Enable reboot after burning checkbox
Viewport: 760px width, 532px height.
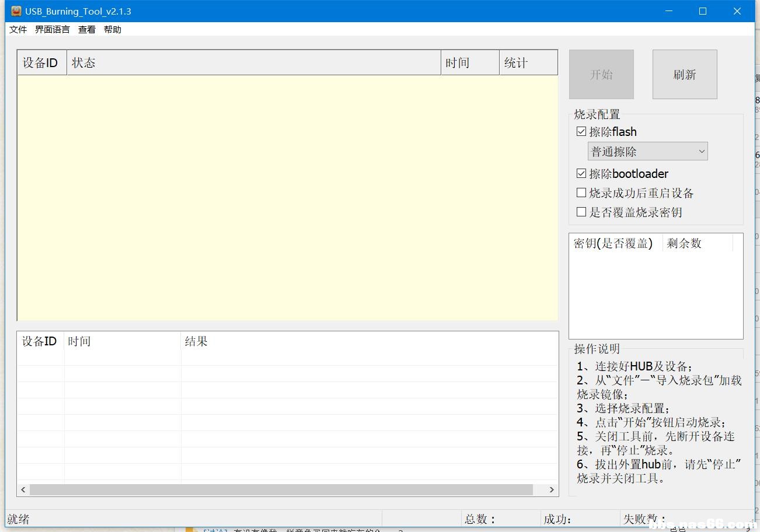tap(581, 192)
